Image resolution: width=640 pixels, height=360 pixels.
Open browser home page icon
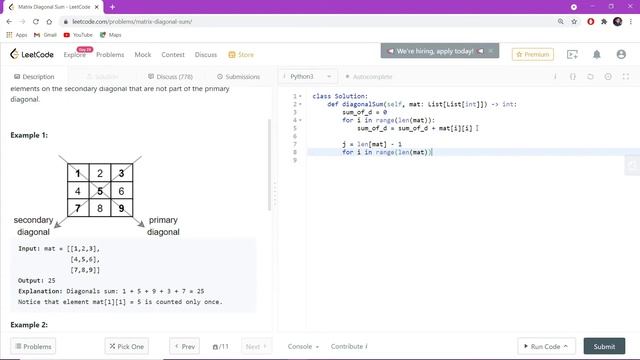[x=49, y=22]
